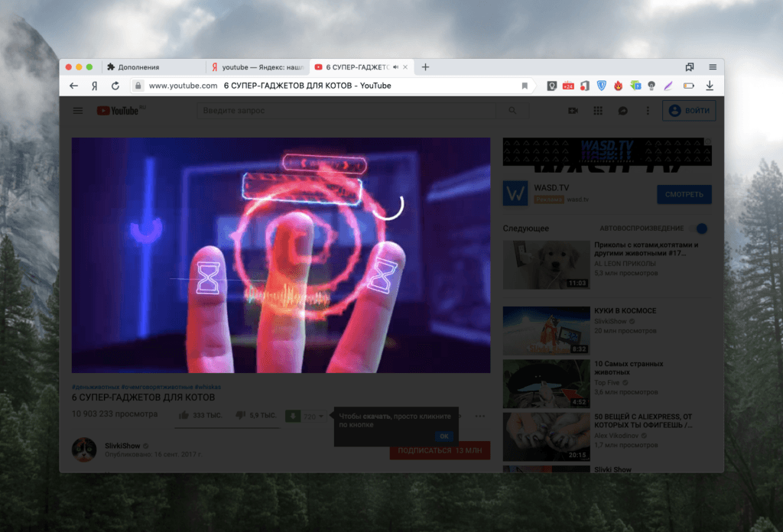Click the #деньживотных hashtag
This screenshot has height=532, width=783.
(x=96, y=387)
